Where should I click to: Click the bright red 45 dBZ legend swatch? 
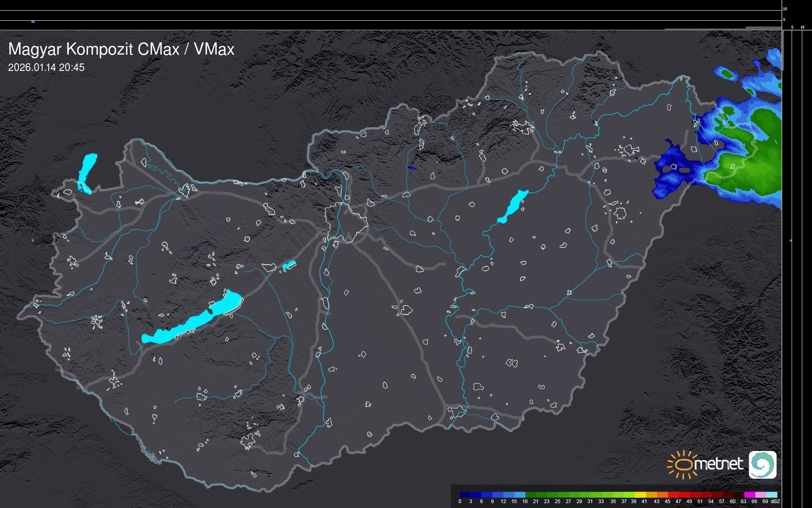pos(672,495)
